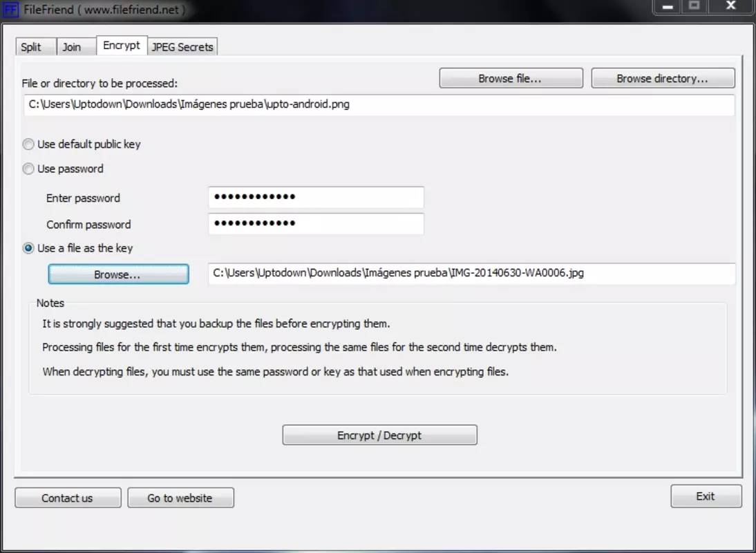The height and width of the screenshot is (553, 756).
Task: Click the Browse directory... button
Action: pyautogui.click(x=663, y=78)
